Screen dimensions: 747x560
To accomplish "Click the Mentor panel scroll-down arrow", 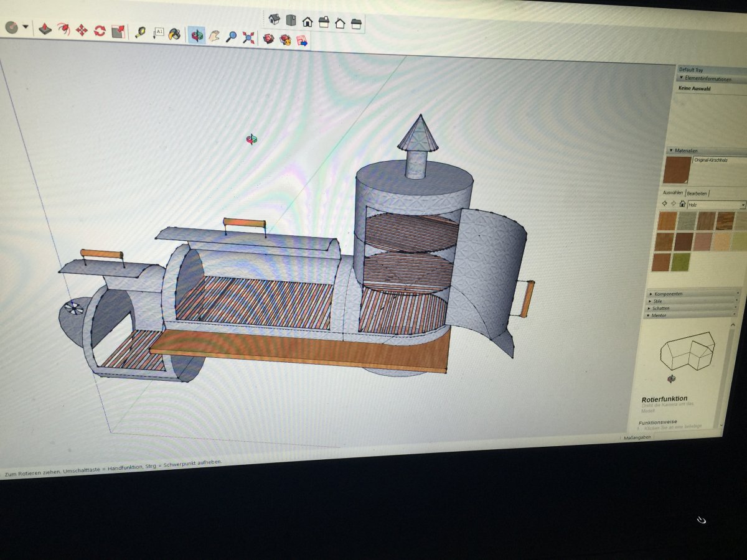I will 721,424.
